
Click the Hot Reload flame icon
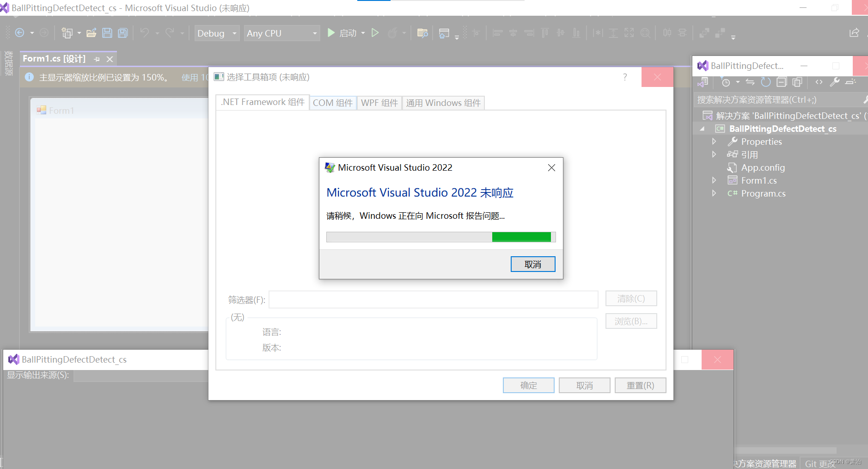392,33
